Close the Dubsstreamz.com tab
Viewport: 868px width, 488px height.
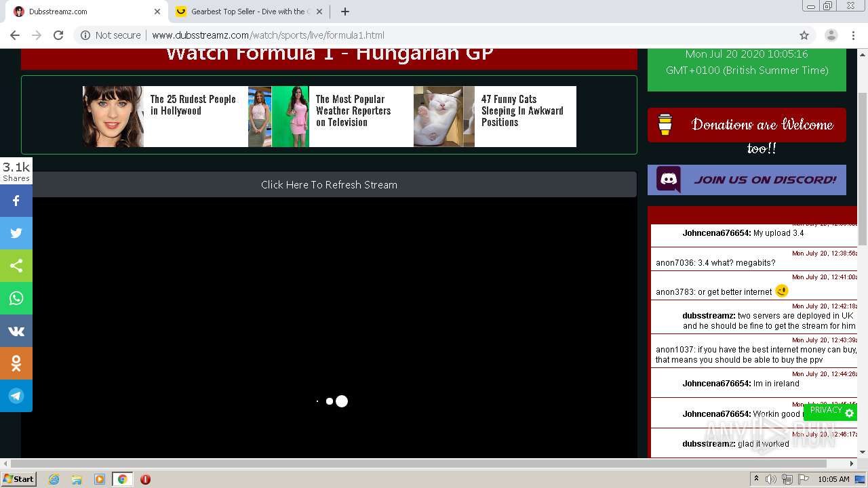tap(157, 12)
